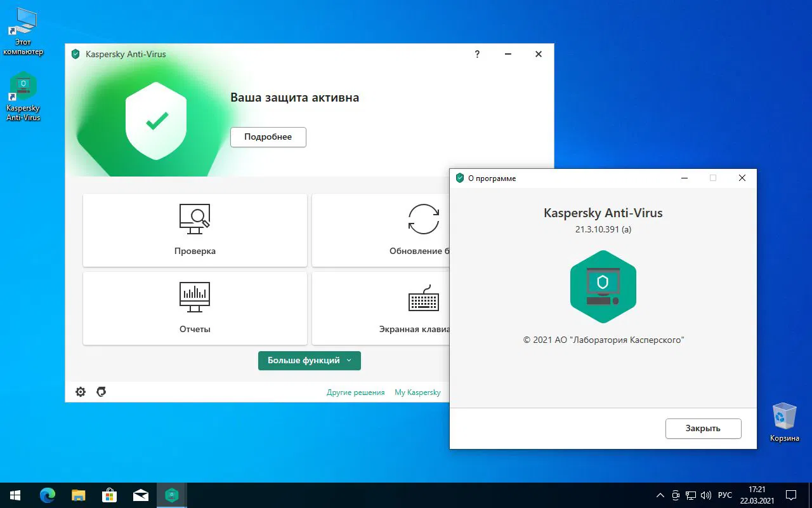The width and height of the screenshot is (812, 508).
Task: Open the on-screen keyboard tile
Action: pyautogui.click(x=381, y=309)
